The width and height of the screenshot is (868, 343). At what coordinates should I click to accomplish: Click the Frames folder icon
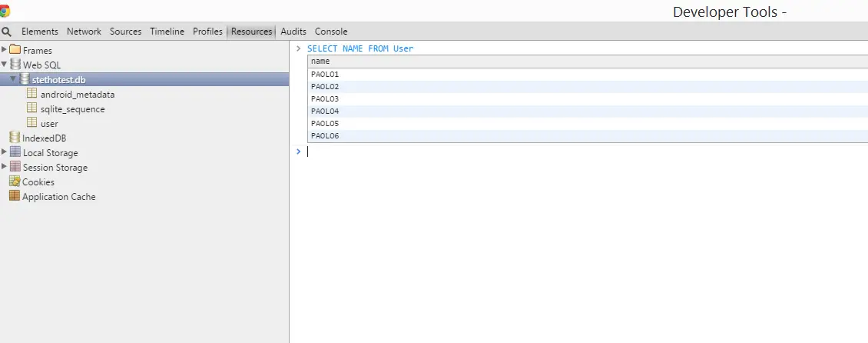[15, 50]
